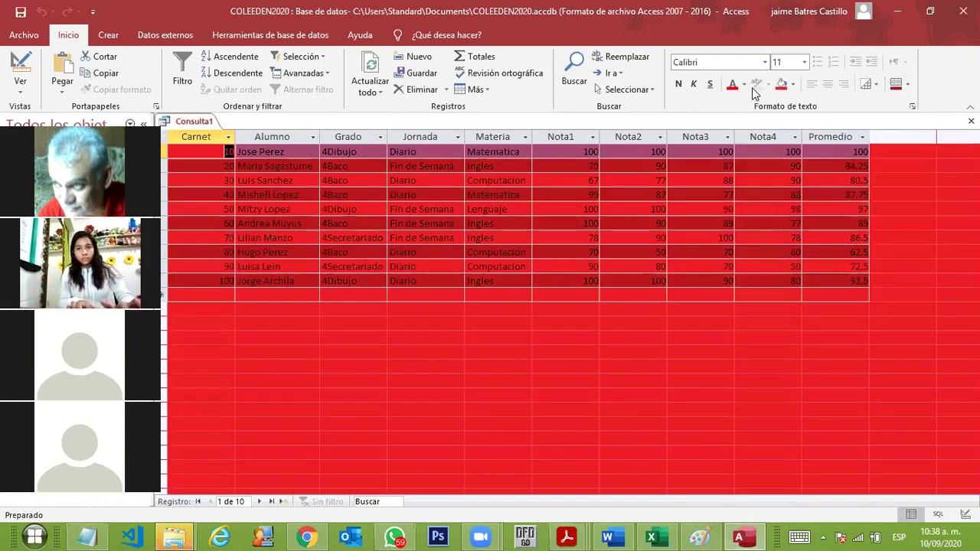The height and width of the screenshot is (551, 980).
Task: Open the font size 11 dropdown
Action: tap(804, 63)
